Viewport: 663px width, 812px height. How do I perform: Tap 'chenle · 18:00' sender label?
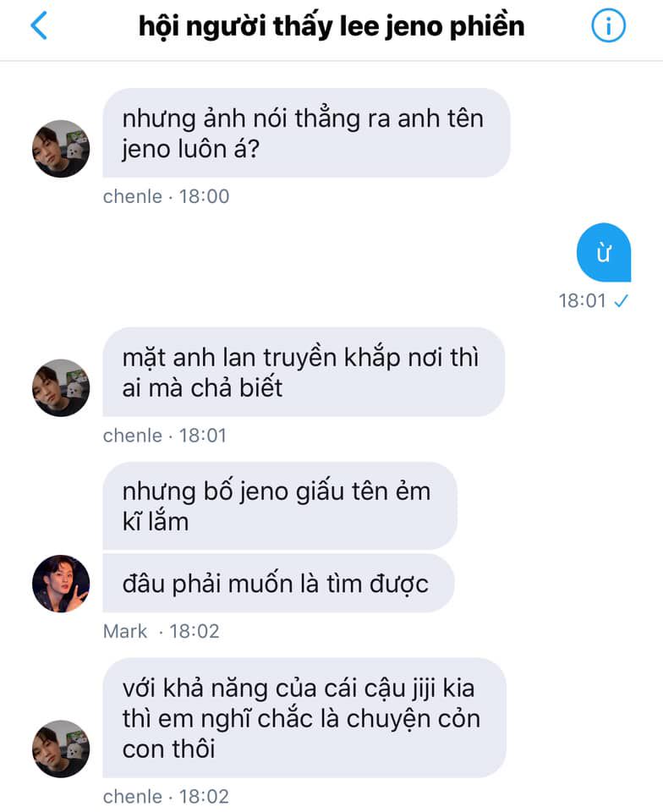166,197
